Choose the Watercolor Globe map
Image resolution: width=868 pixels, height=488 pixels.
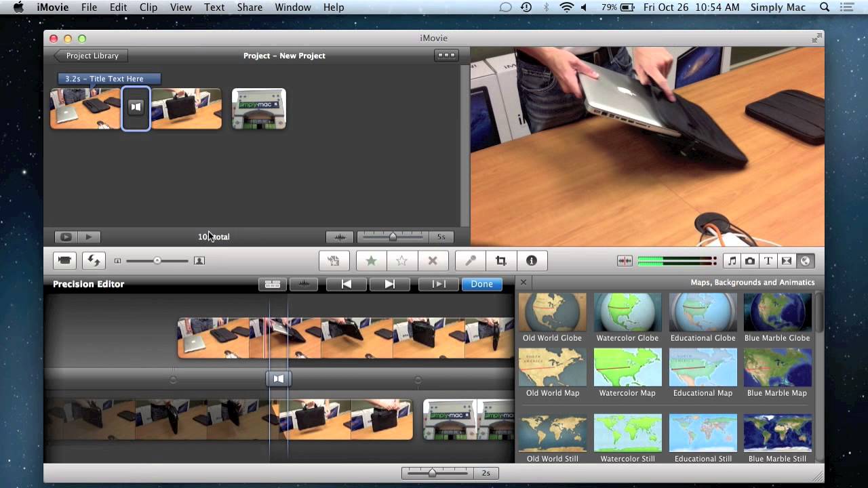click(x=627, y=312)
